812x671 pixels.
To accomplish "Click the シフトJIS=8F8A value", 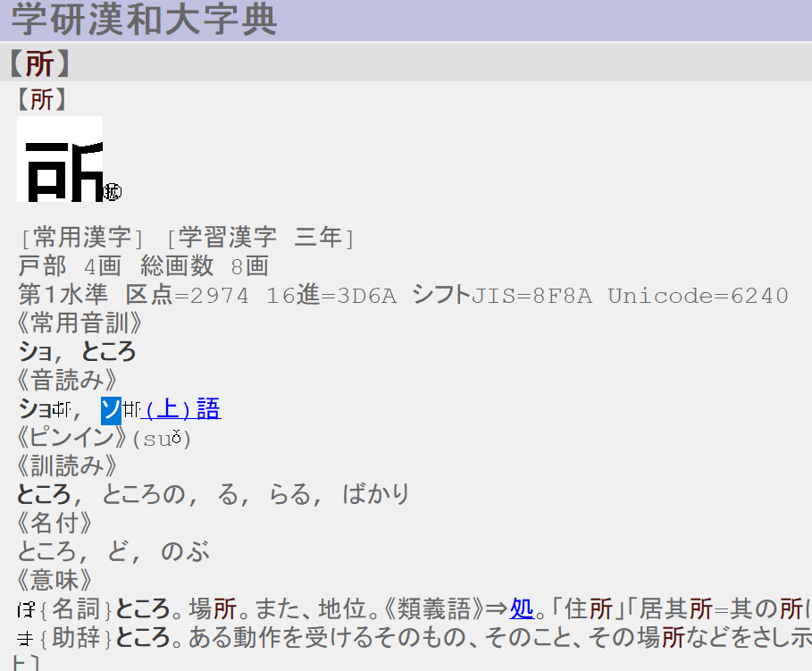I will 502,296.
